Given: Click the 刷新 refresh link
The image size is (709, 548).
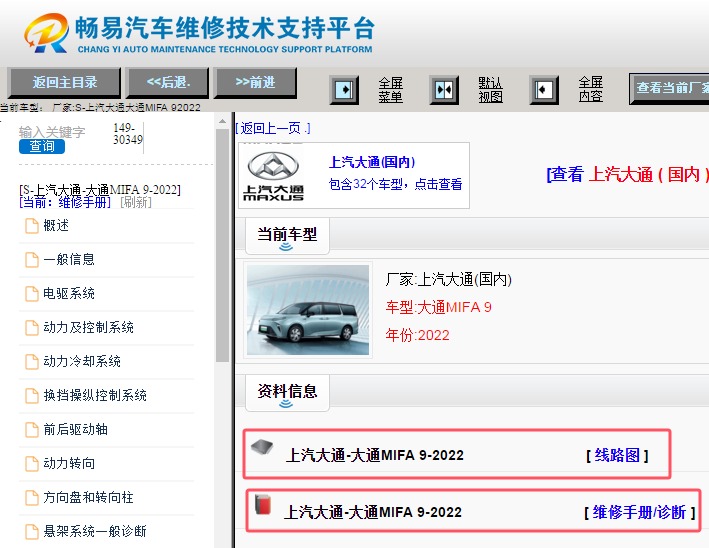Looking at the screenshot, I should tap(136, 202).
